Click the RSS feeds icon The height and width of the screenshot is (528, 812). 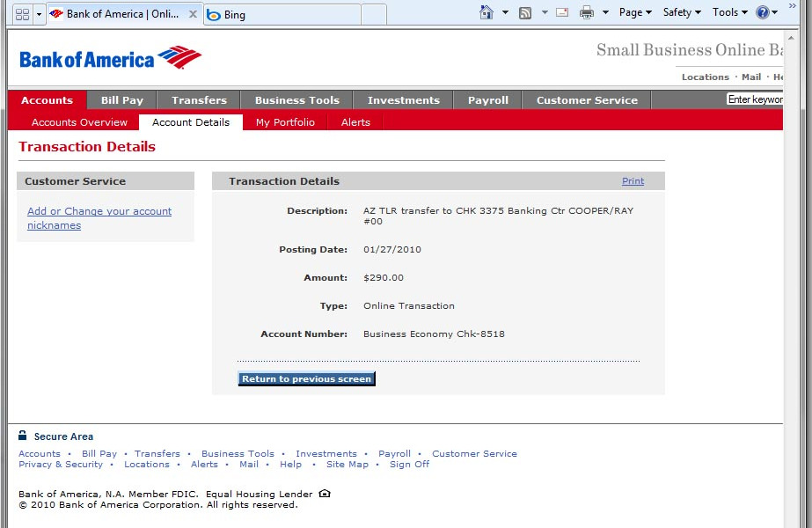(x=525, y=12)
